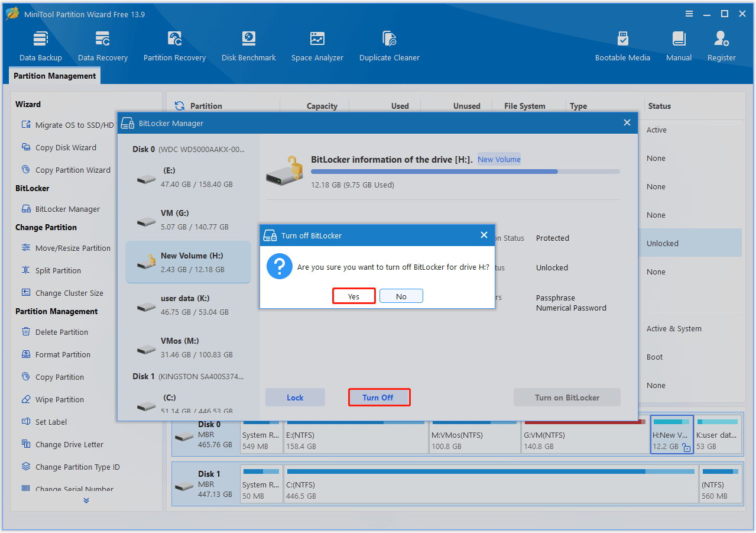Click the New Volume label link
This screenshot has height=533, width=756.
[499, 159]
